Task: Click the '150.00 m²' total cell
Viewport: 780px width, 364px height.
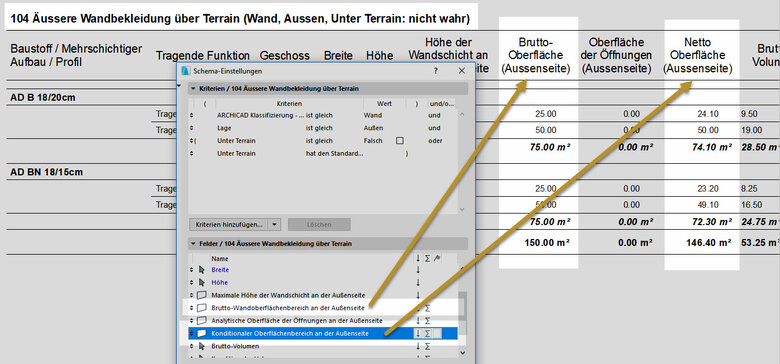Action: 547,243
